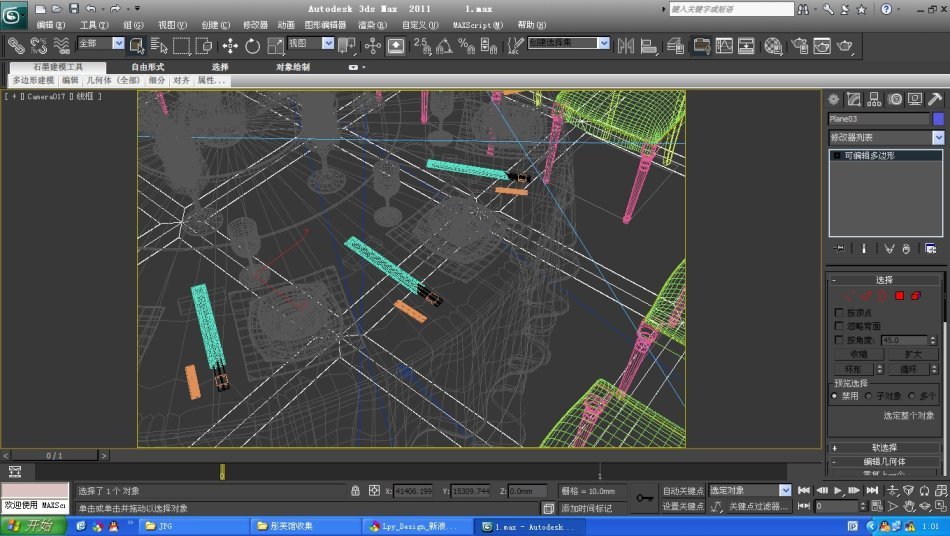Enable the 忽略背面 checkbox
The image size is (950, 536).
pos(839,326)
